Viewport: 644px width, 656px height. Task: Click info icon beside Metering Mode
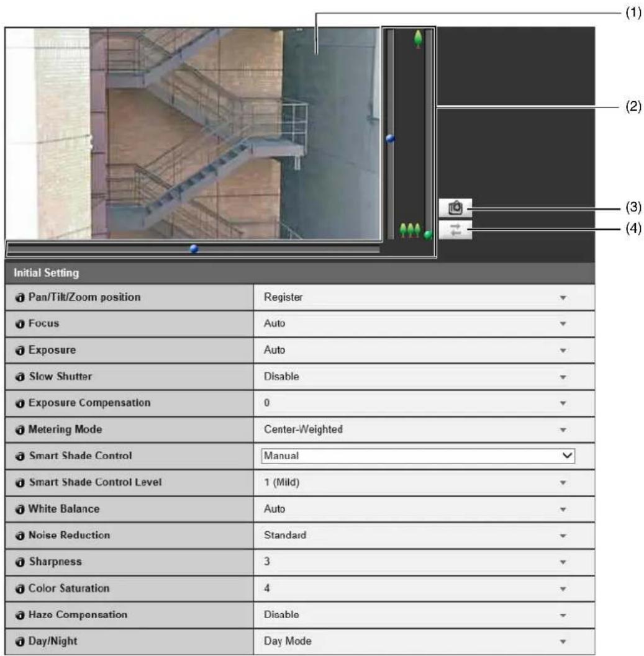click(x=20, y=429)
